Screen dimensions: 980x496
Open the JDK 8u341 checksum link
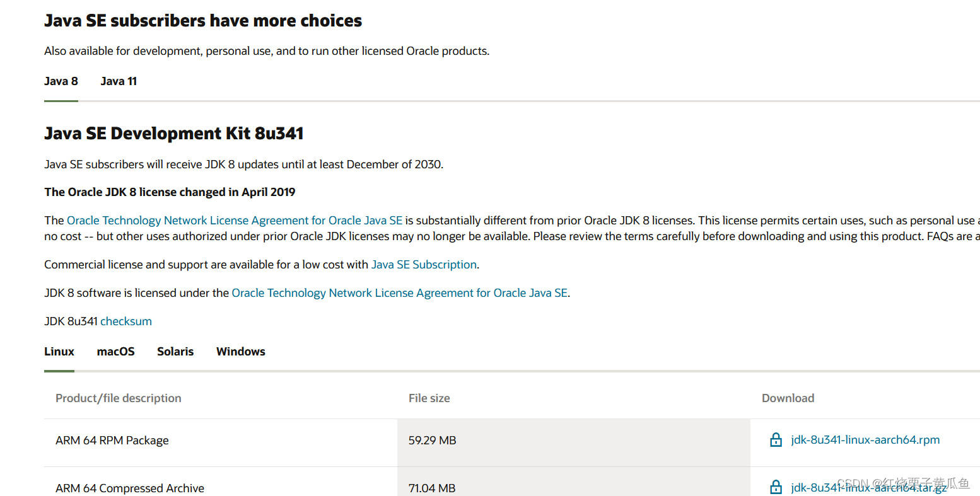(126, 321)
